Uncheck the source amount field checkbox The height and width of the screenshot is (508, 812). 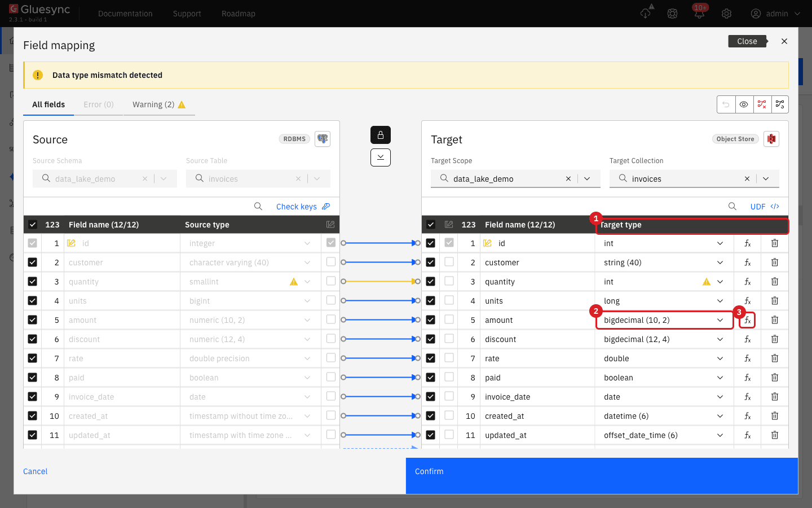click(33, 320)
